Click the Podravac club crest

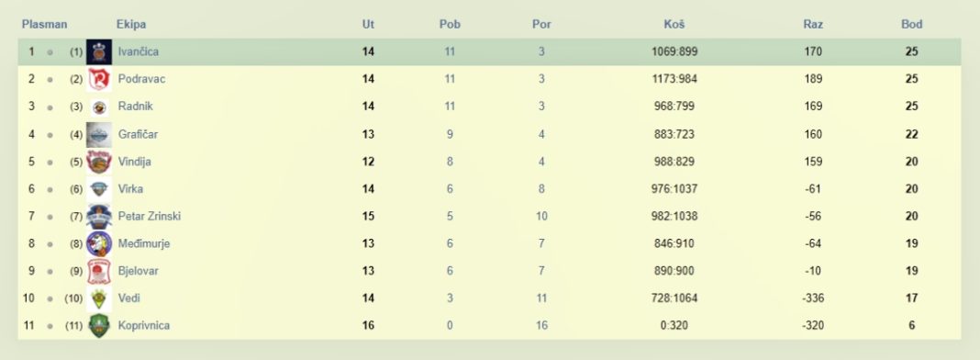click(x=99, y=79)
